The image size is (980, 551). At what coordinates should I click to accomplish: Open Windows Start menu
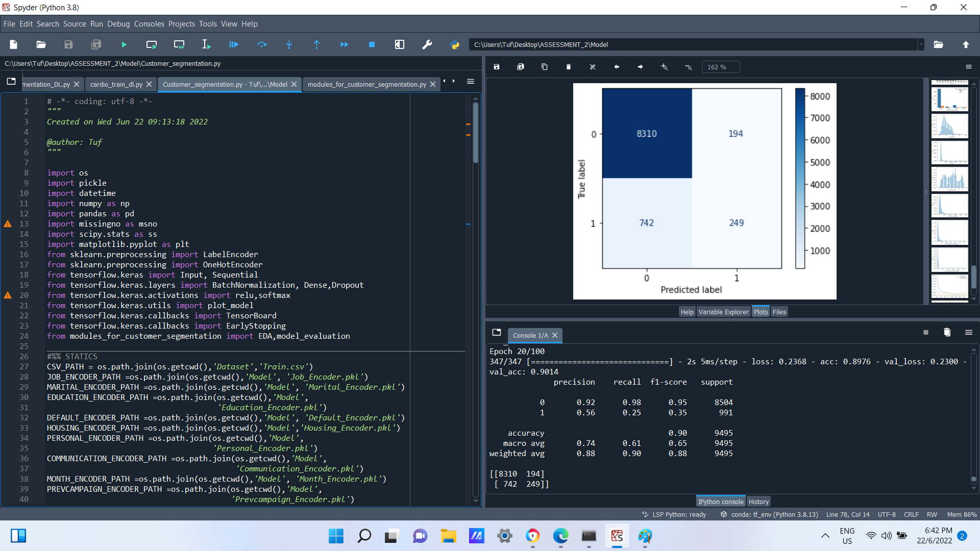point(336,536)
